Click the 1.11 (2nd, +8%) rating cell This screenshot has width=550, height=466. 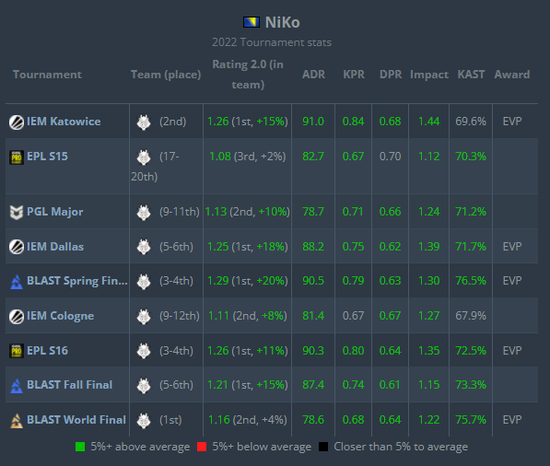pyautogui.click(x=248, y=316)
